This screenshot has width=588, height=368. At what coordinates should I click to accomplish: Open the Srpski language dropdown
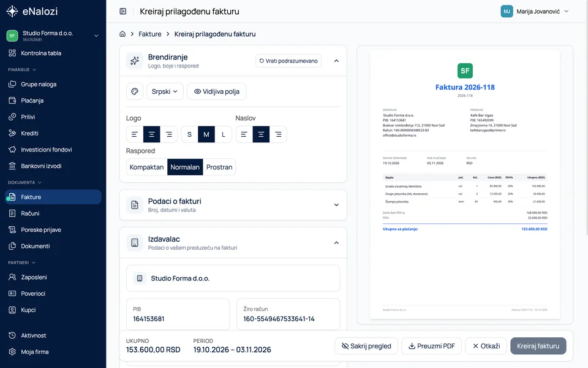165,91
